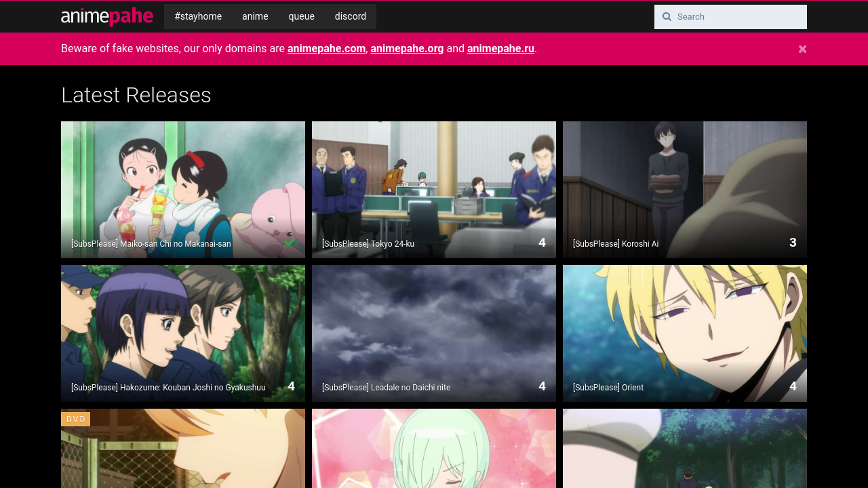
Task: Open the queue menu item
Action: (x=301, y=16)
